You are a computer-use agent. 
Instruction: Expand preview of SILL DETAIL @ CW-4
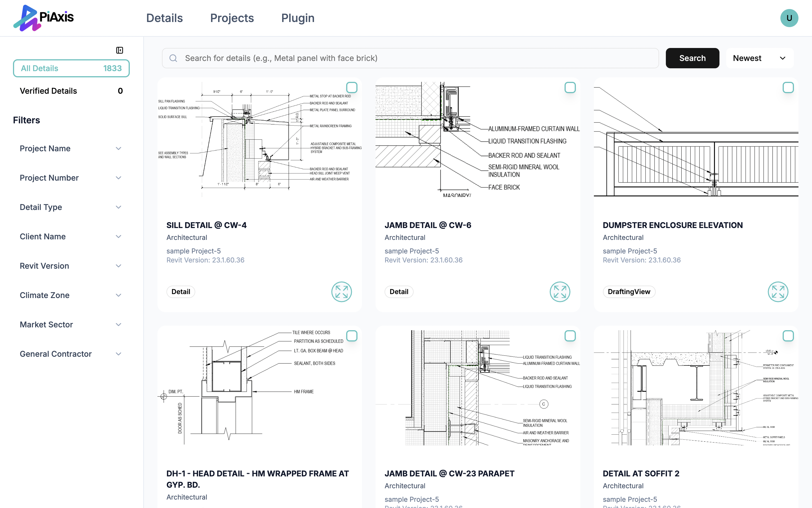tap(341, 292)
